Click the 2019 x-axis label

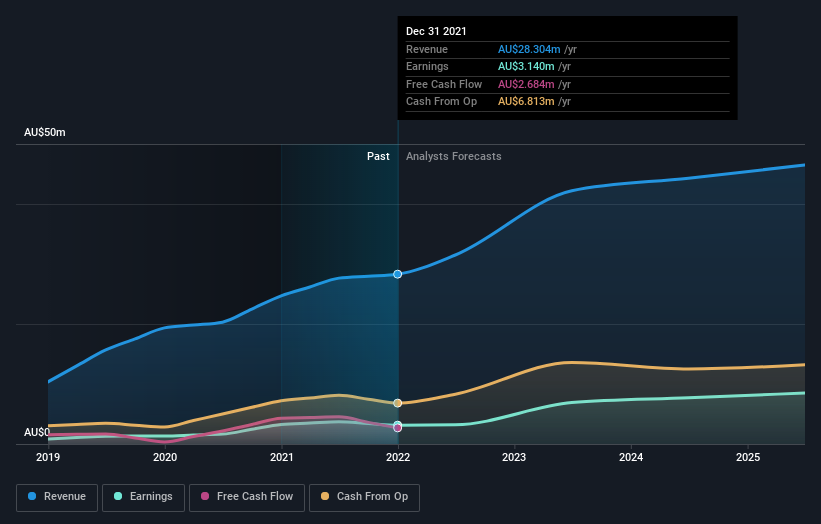pos(48,457)
